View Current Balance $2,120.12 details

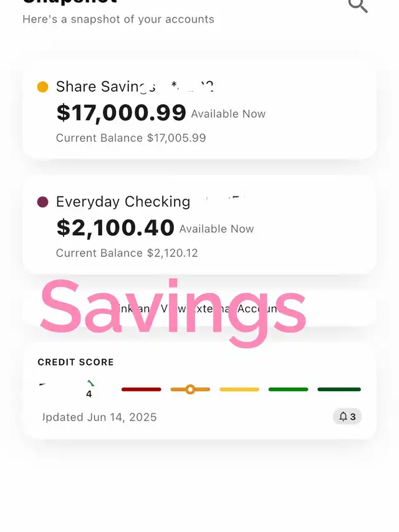[127, 253]
